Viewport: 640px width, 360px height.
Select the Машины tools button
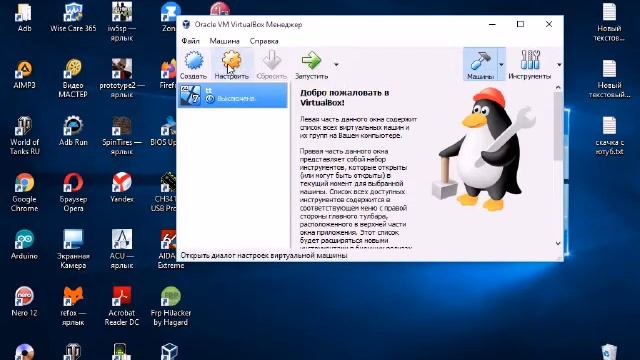click(x=480, y=64)
